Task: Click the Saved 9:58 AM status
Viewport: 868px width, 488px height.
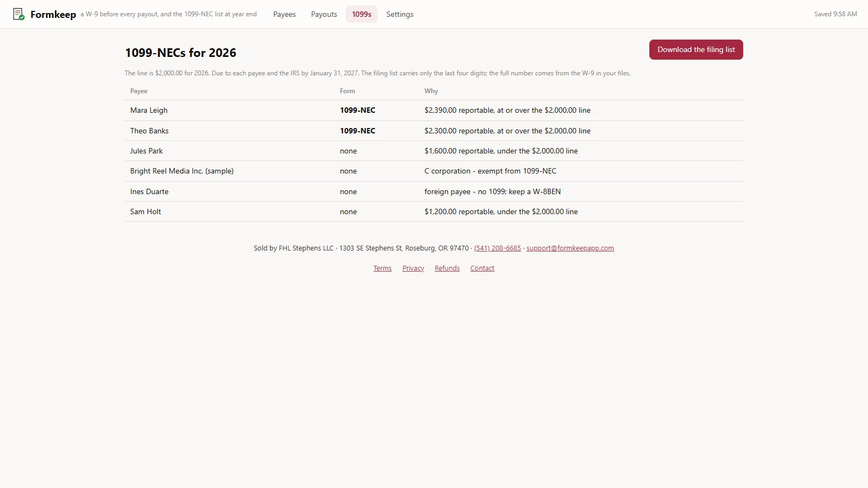Action: (835, 14)
